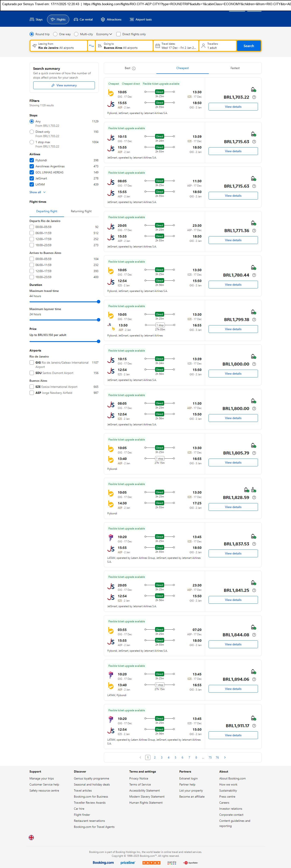
Task: Switch to the Returning flight tab
Action: point(81,211)
